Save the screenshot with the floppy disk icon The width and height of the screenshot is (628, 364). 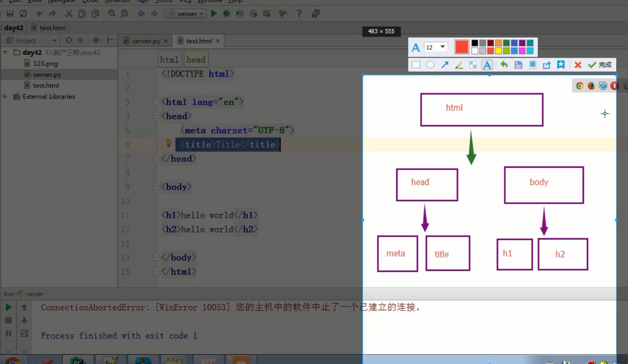pyautogui.click(x=518, y=65)
